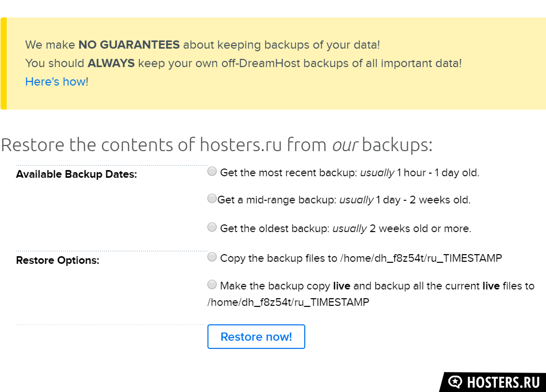Click the bold NO GUARANTEES warning text

[x=129, y=45]
